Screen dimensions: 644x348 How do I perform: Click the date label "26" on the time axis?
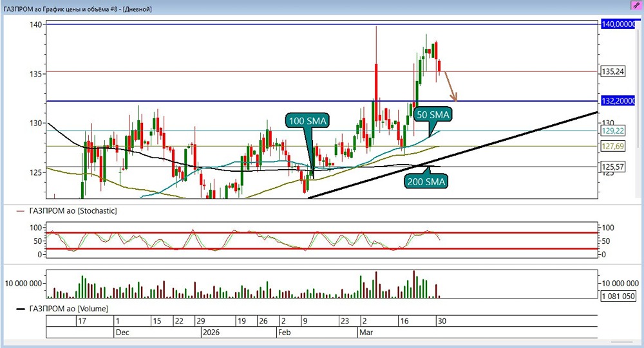point(263,321)
